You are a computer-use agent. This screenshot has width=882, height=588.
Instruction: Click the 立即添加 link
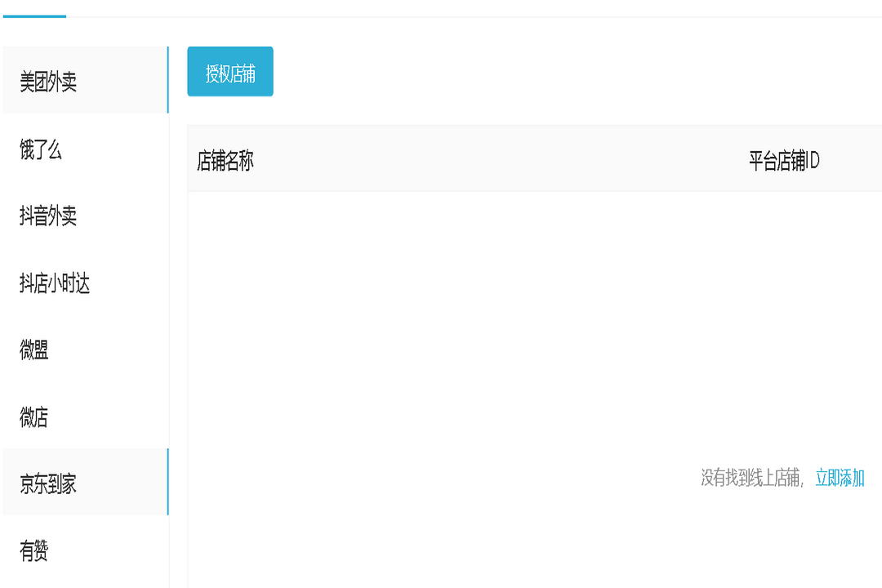(x=840, y=479)
